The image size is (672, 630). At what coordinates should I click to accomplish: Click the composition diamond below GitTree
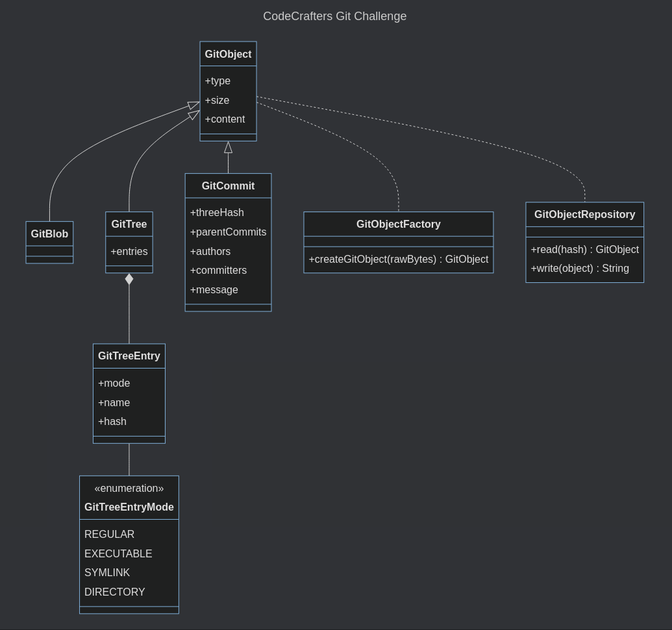[129, 279]
